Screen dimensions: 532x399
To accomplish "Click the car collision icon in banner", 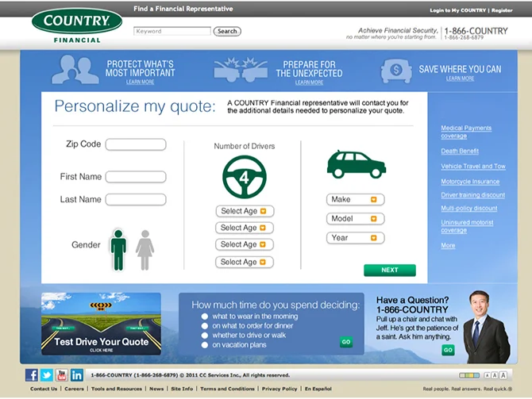I will pos(241,70).
